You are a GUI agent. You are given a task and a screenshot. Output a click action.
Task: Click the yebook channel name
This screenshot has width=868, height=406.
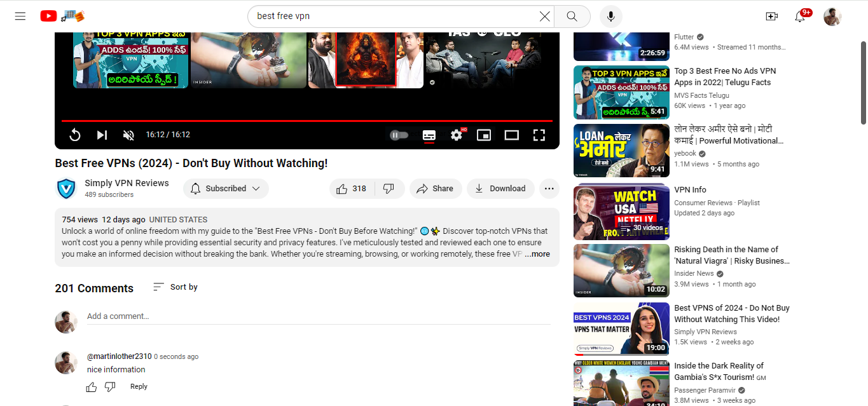[x=685, y=154]
